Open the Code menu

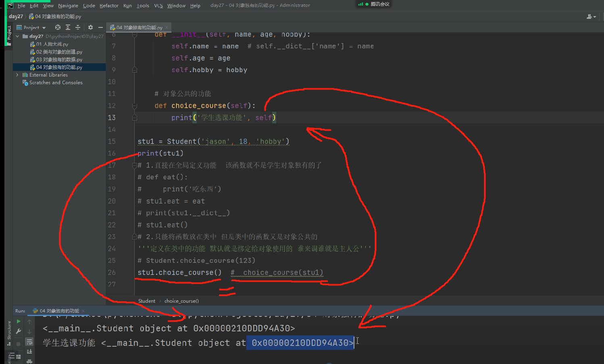(89, 6)
